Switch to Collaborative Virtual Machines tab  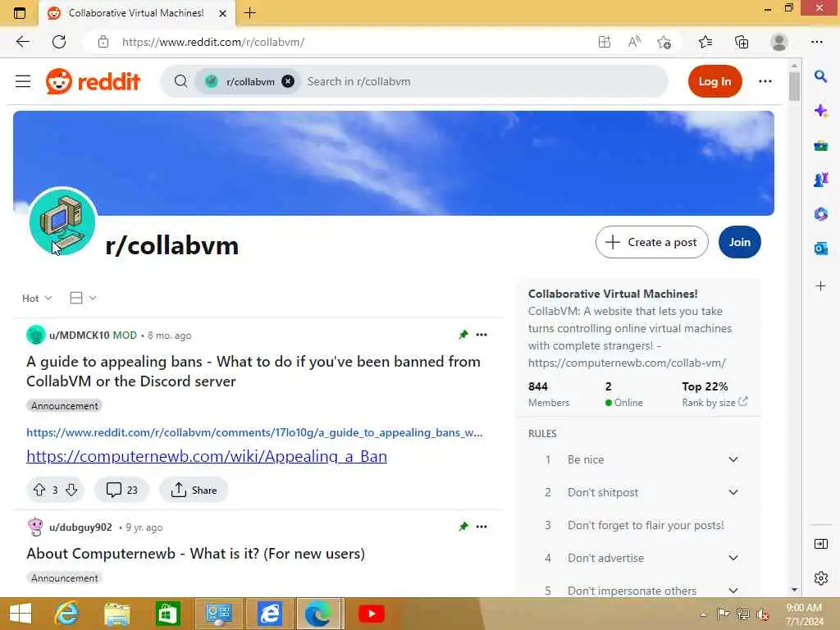coord(136,13)
